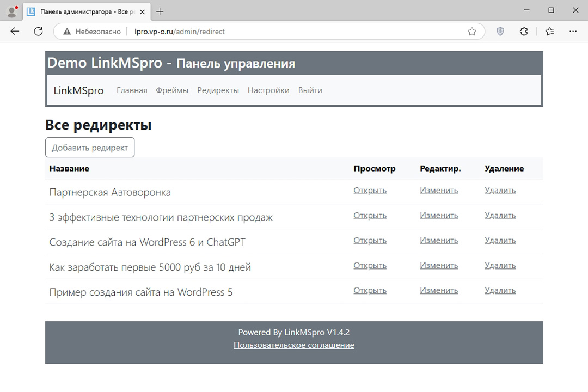Maximize the browser window

(551, 10)
